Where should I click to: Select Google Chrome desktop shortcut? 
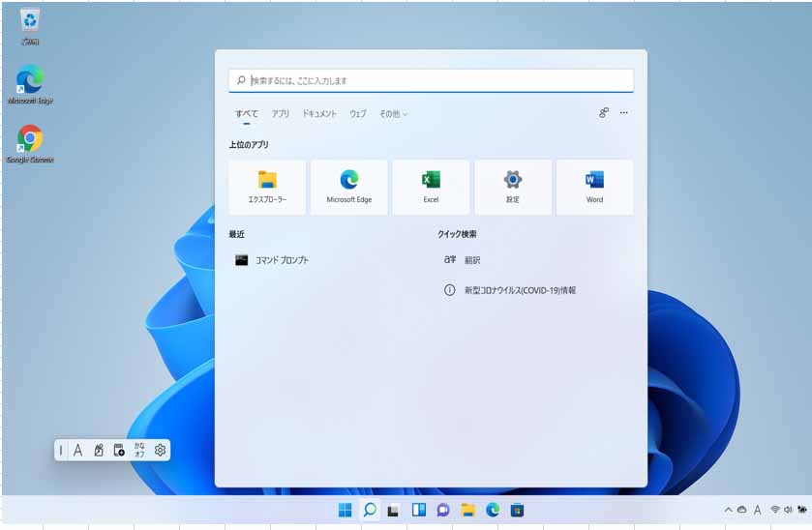30,144
